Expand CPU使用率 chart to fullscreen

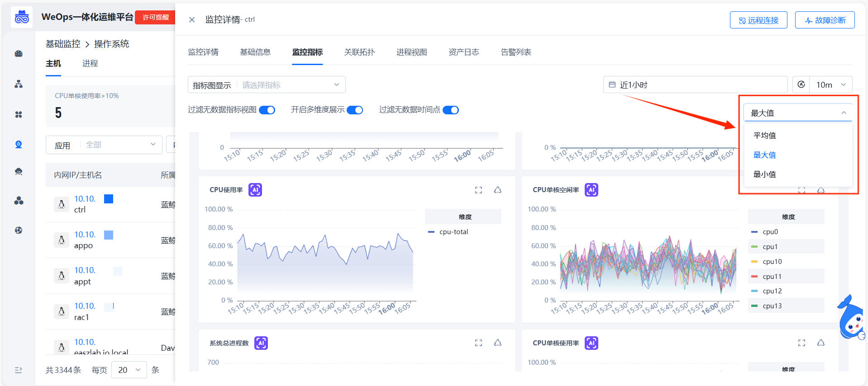[478, 190]
